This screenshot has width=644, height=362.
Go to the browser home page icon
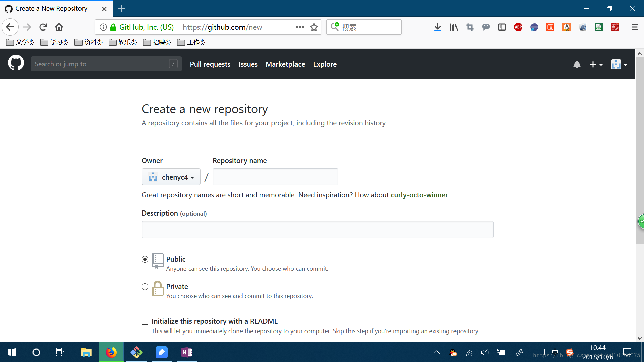[x=59, y=27]
